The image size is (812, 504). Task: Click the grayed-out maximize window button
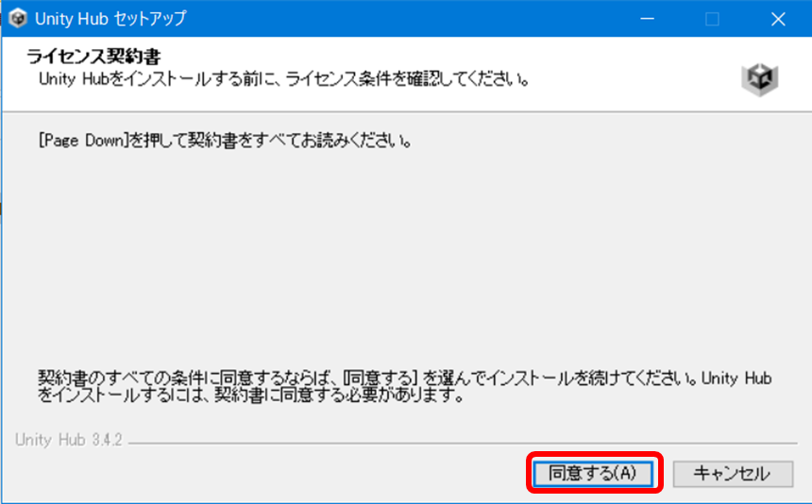pos(712,19)
